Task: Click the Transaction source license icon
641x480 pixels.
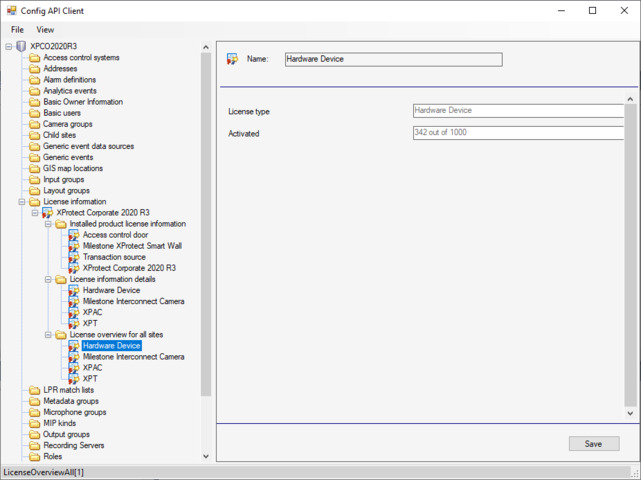Action: tap(74, 257)
